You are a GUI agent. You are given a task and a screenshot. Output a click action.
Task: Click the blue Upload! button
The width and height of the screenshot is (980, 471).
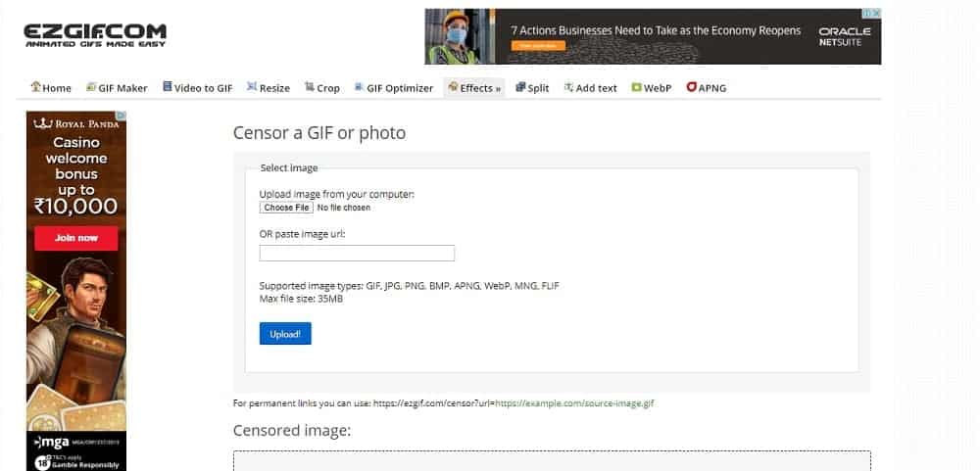(x=285, y=334)
